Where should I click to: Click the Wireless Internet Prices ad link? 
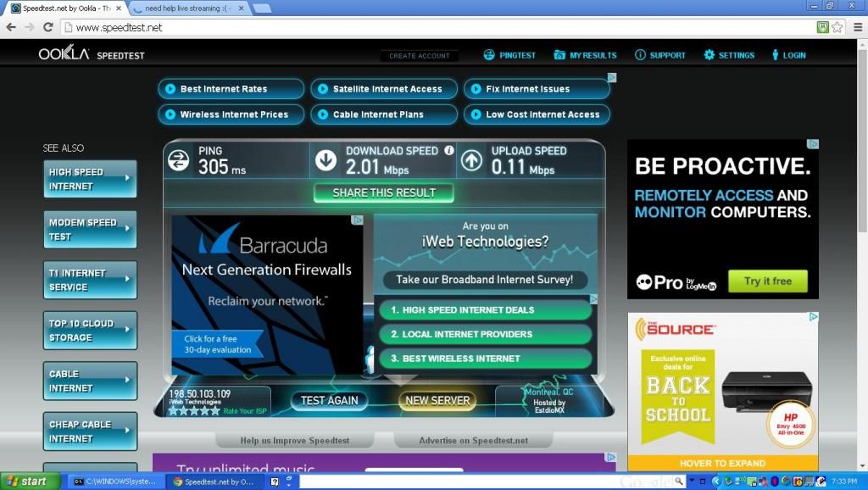[231, 114]
